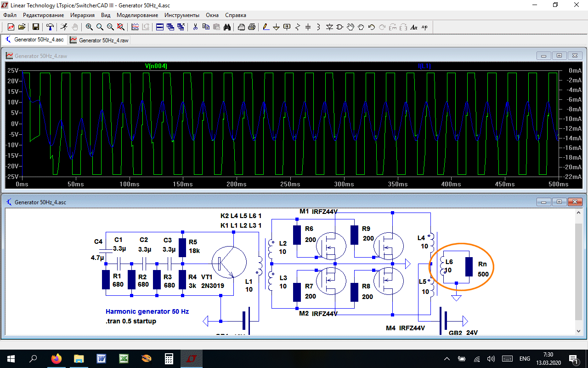Open Firefox from the Windows taskbar
The height and width of the screenshot is (368, 588).
tap(56, 359)
